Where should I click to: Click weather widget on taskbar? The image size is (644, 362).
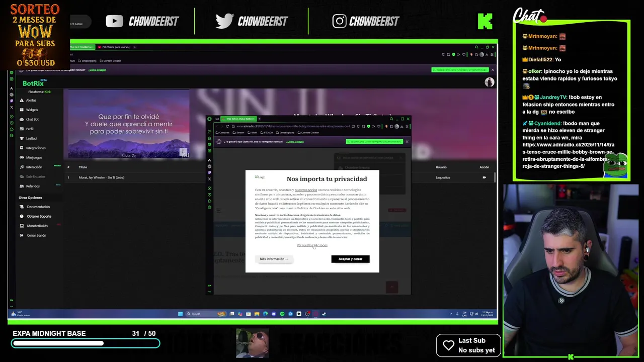click(x=21, y=314)
